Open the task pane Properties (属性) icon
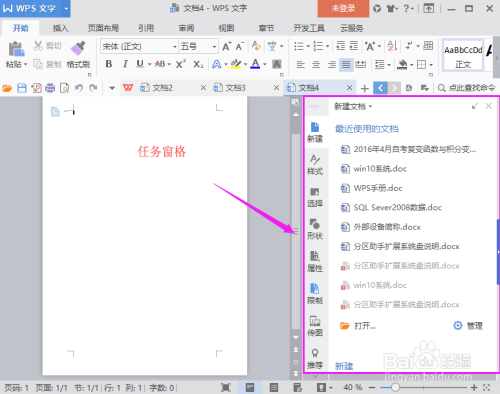500x394 pixels. click(315, 262)
